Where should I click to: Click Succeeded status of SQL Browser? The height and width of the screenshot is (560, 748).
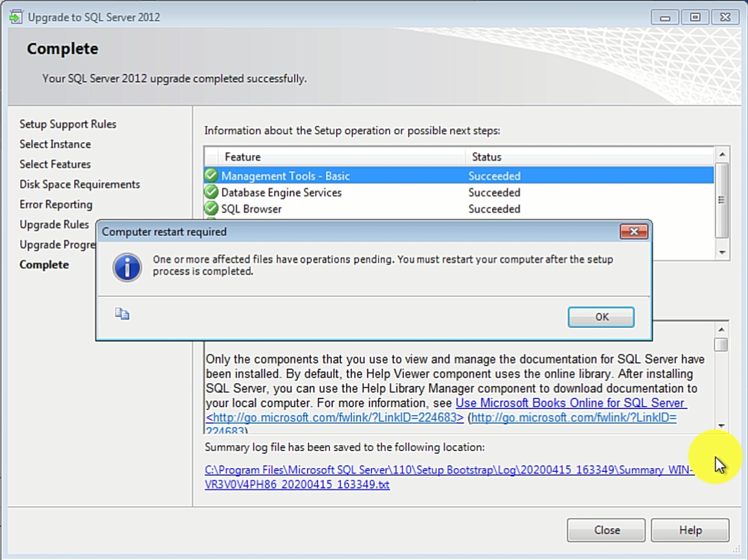494,209
